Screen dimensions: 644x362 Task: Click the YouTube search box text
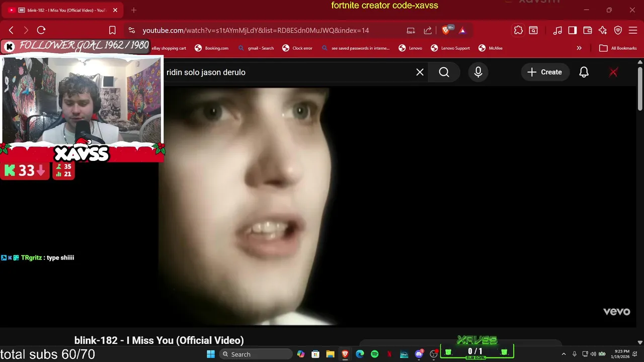click(x=206, y=72)
